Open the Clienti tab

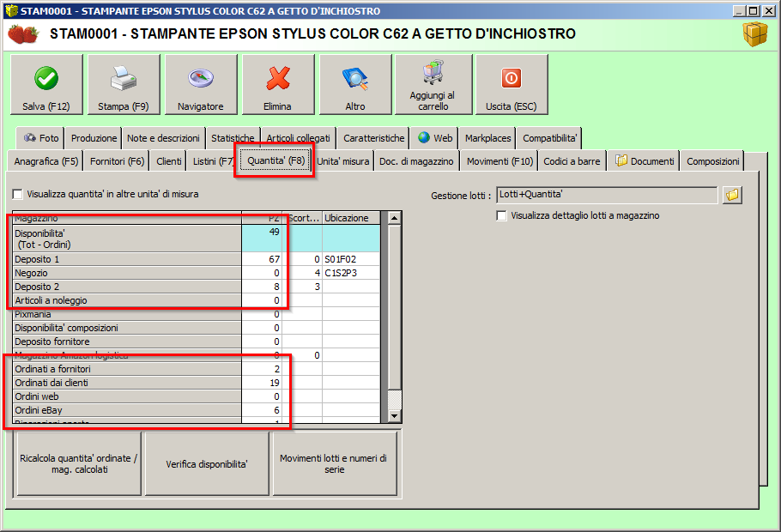point(169,161)
